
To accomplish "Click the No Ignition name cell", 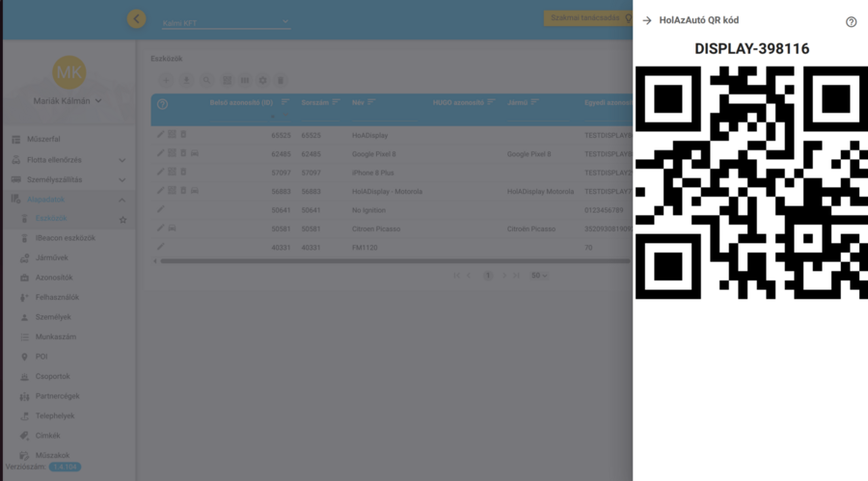I will [x=368, y=210].
